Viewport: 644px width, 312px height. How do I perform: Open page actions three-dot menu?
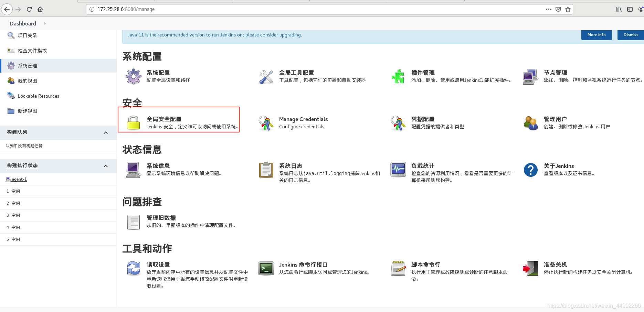(549, 9)
